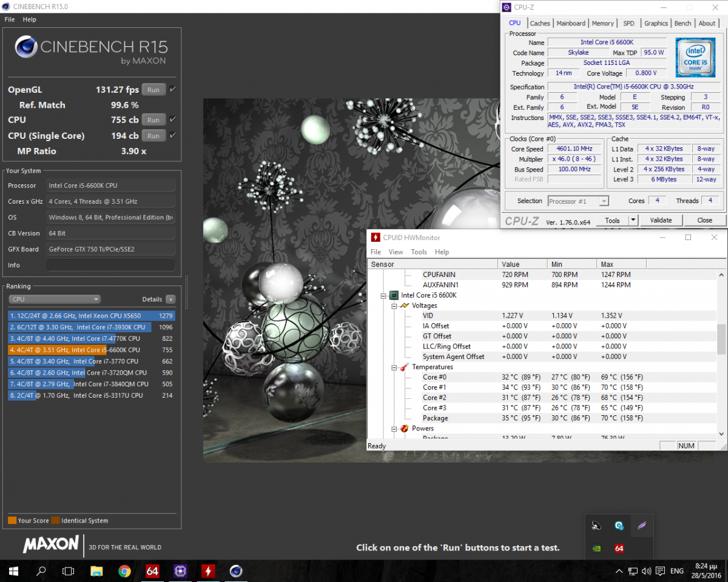
Task: Select the Core i7-3930K ranking row
Action: 92,327
